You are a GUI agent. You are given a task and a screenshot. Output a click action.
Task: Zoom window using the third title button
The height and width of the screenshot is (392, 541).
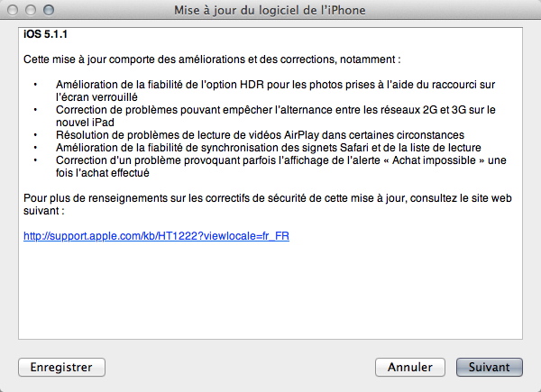(x=49, y=10)
